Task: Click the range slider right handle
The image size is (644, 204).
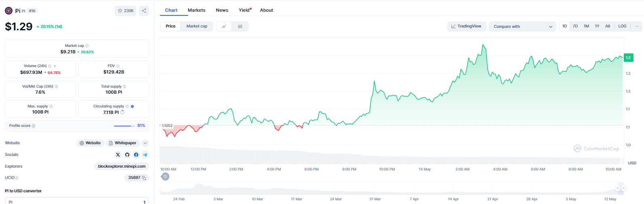Action: [x=623, y=188]
